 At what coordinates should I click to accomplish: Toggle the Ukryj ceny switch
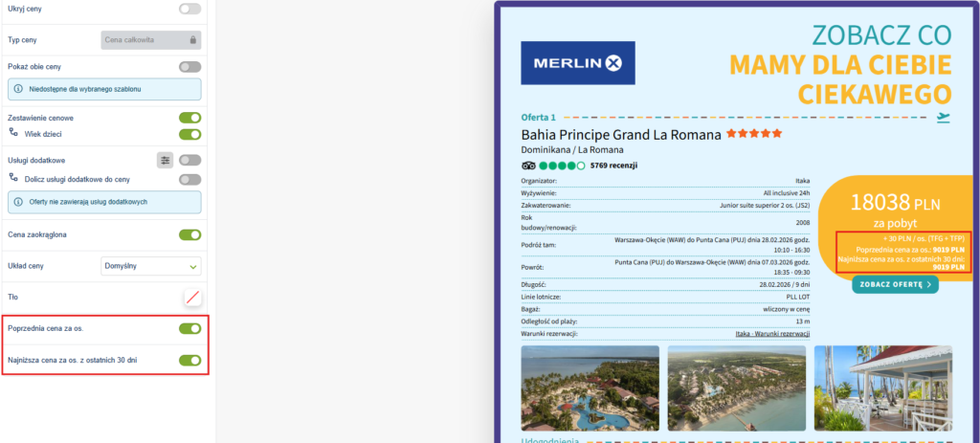tap(190, 9)
